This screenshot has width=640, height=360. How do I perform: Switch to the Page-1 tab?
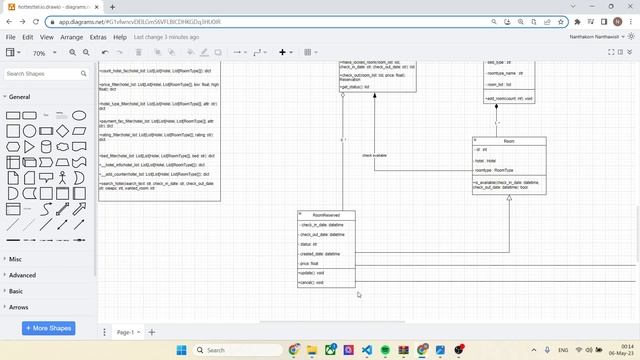click(x=128, y=332)
